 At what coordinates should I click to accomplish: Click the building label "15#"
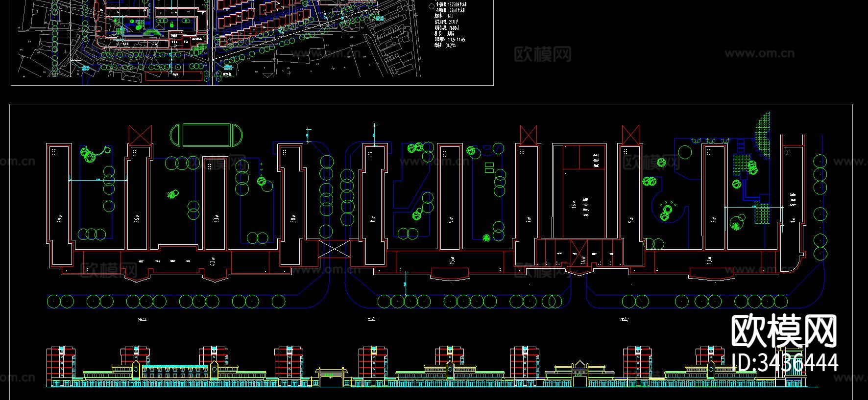click(452, 261)
